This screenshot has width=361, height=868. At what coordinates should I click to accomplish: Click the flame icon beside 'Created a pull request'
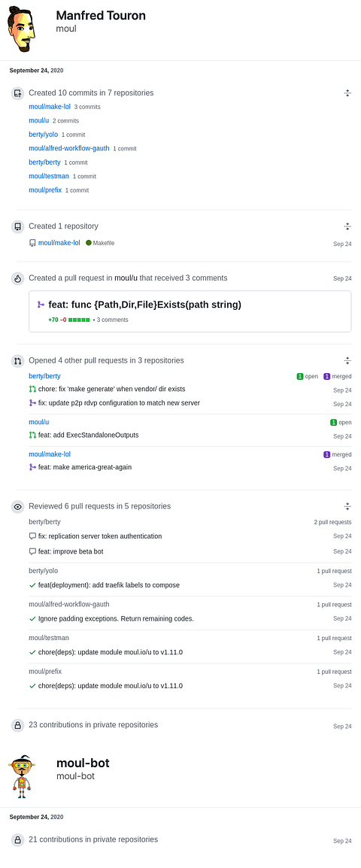click(18, 278)
